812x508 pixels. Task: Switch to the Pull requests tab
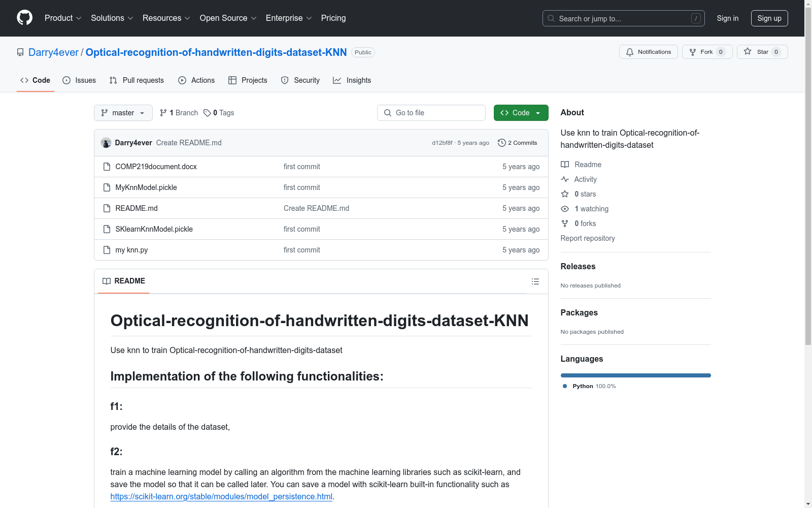tap(137, 80)
